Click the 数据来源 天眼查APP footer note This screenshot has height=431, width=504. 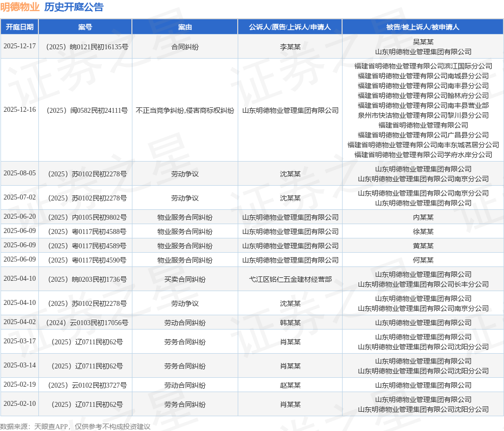(75, 427)
